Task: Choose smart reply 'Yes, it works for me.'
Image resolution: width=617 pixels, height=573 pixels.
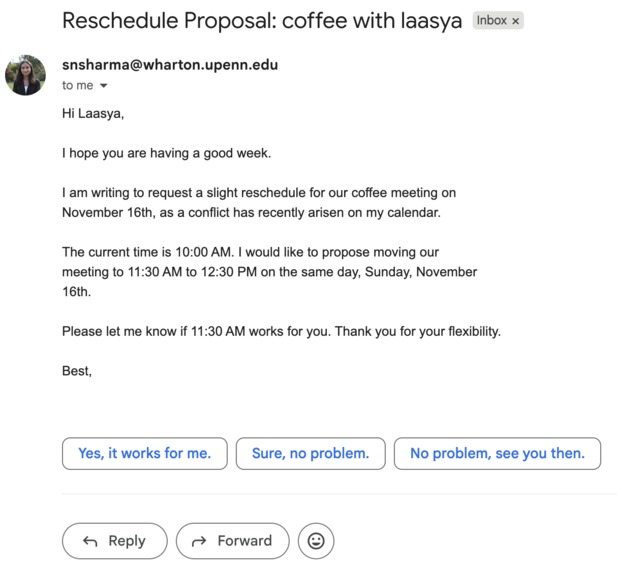Action: tap(145, 453)
